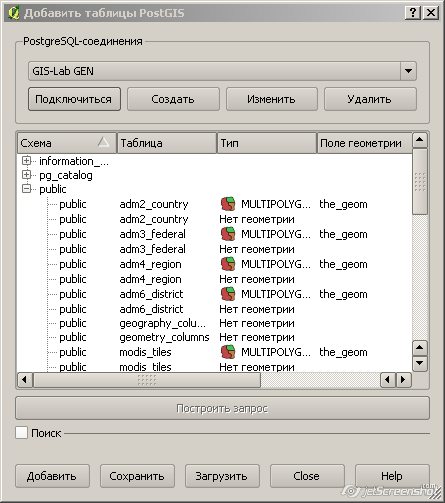Click the sort arrow in Схема column header
The height and width of the screenshot is (503, 445).
104,143
